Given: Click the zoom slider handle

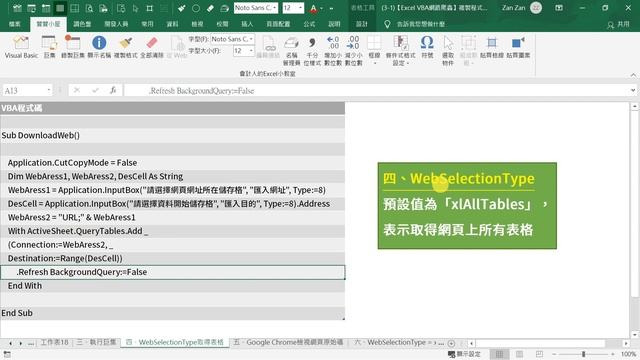Looking at the screenshot, I should coord(584,354).
